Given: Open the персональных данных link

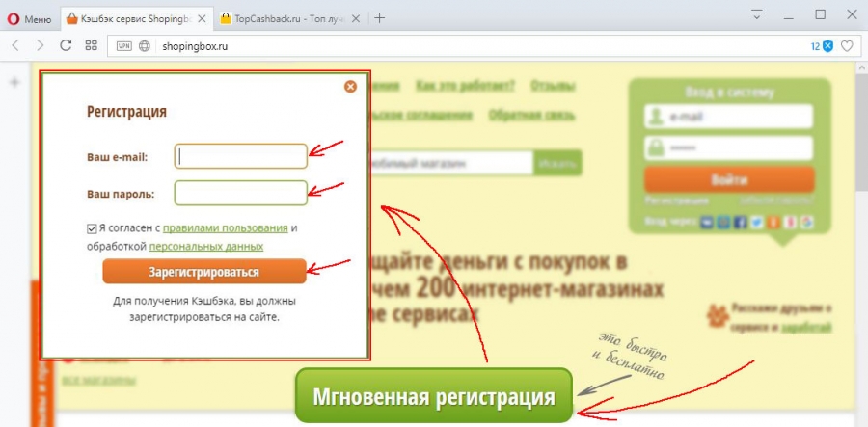Looking at the screenshot, I should coord(206,246).
